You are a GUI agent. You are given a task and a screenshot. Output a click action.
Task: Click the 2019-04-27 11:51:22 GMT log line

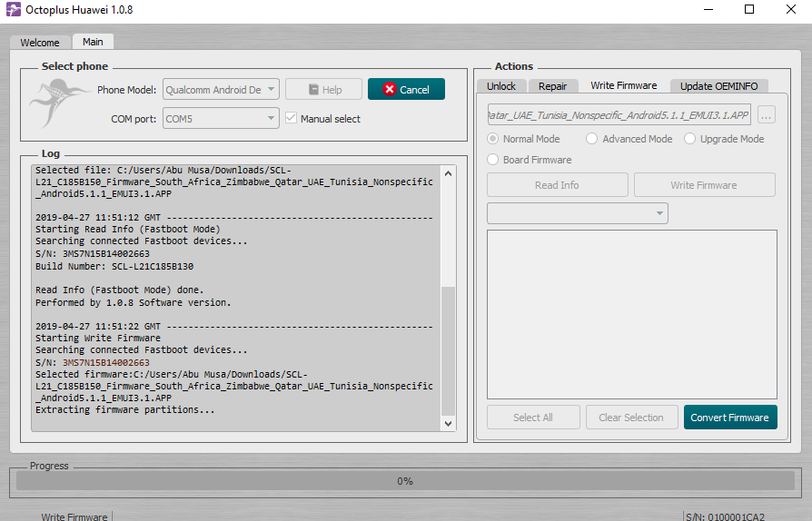click(233, 327)
